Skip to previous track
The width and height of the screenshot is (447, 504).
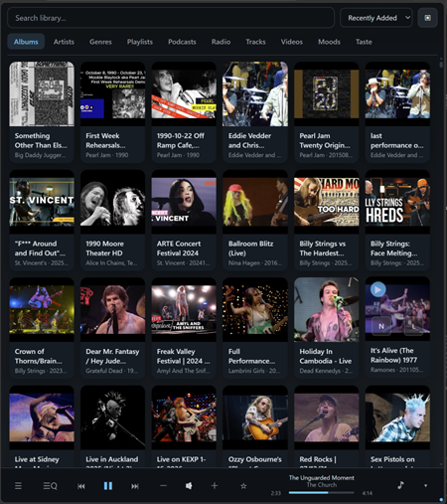tap(81, 486)
